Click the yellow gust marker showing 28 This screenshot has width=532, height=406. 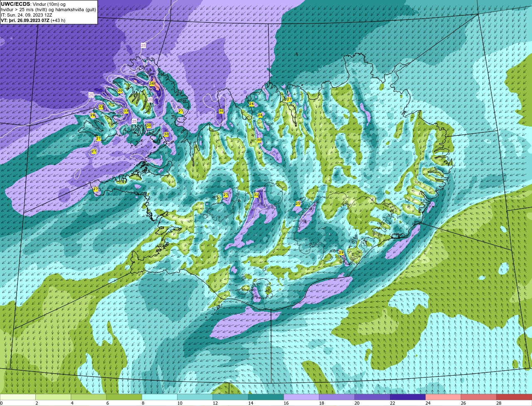click(93, 115)
